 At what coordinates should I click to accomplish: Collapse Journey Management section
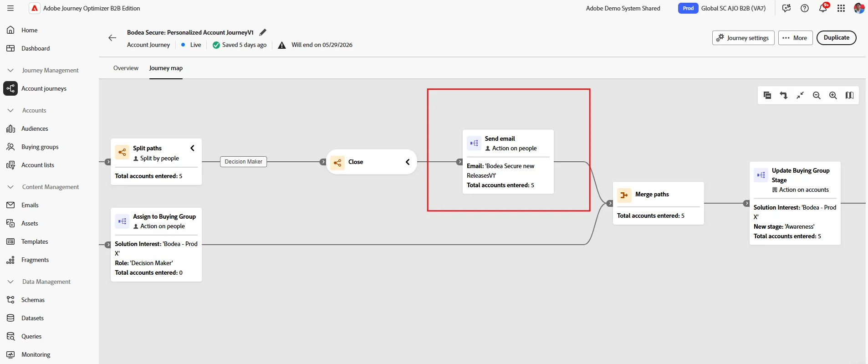(10, 70)
